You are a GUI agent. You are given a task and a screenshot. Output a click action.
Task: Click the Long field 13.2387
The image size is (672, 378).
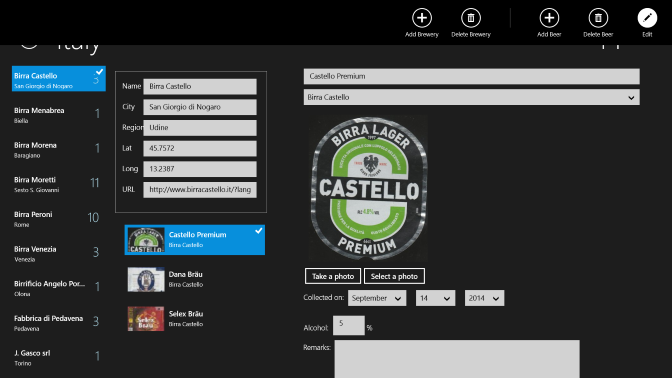pyautogui.click(x=200, y=169)
